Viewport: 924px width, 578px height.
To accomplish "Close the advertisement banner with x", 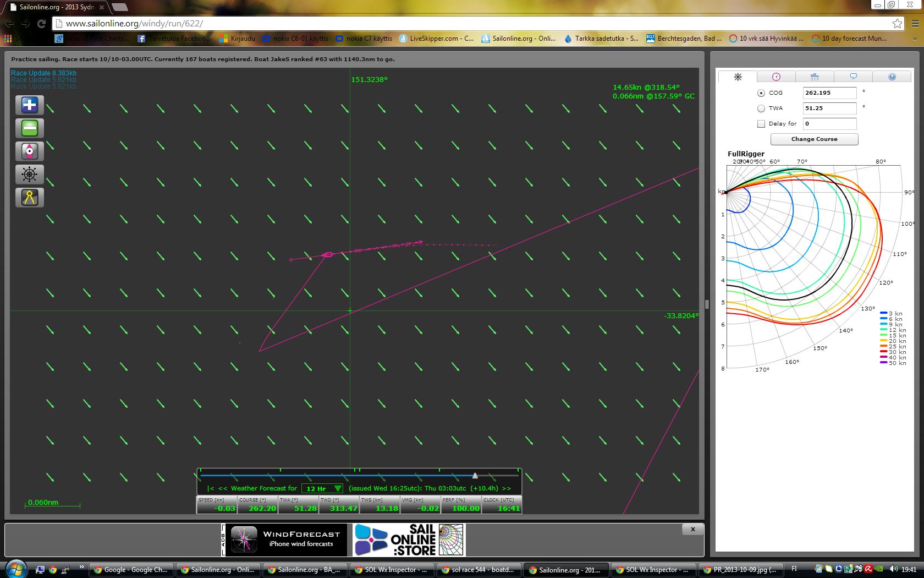I will click(x=692, y=529).
